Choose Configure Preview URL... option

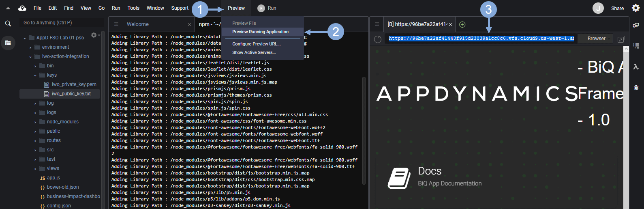[256, 44]
